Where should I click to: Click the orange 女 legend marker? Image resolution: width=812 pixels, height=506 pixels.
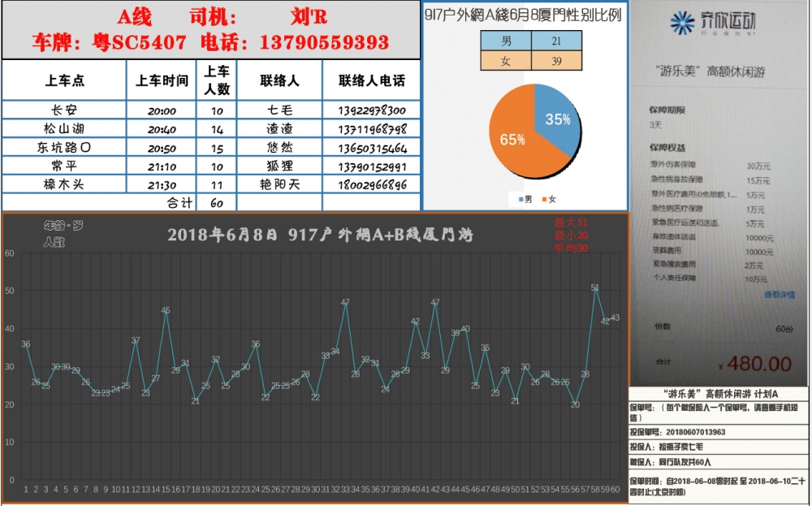(544, 199)
